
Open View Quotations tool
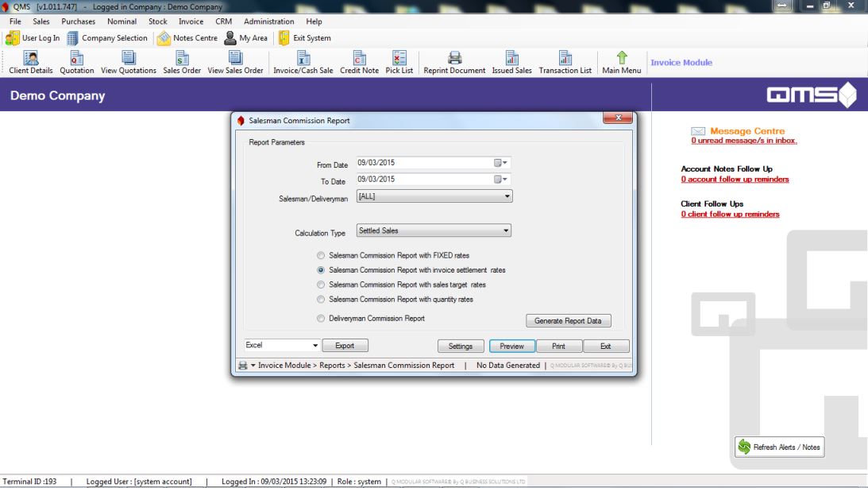tap(129, 63)
